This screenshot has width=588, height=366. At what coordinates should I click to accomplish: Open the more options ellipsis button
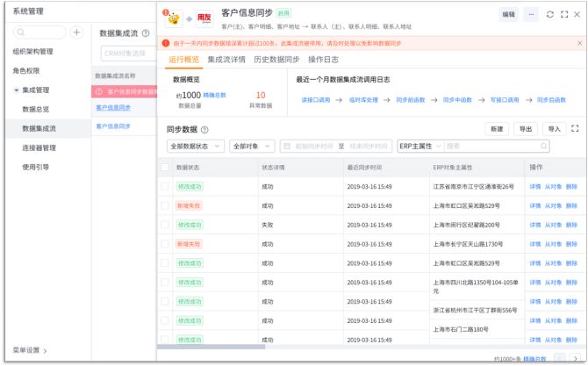pyautogui.click(x=531, y=15)
